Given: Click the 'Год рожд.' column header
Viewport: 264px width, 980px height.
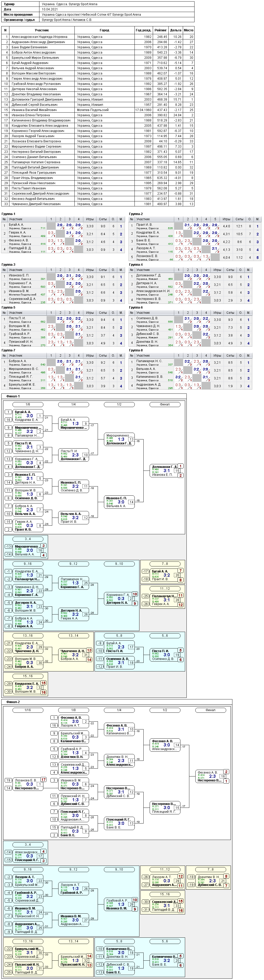Looking at the screenshot, I should click(143, 30).
